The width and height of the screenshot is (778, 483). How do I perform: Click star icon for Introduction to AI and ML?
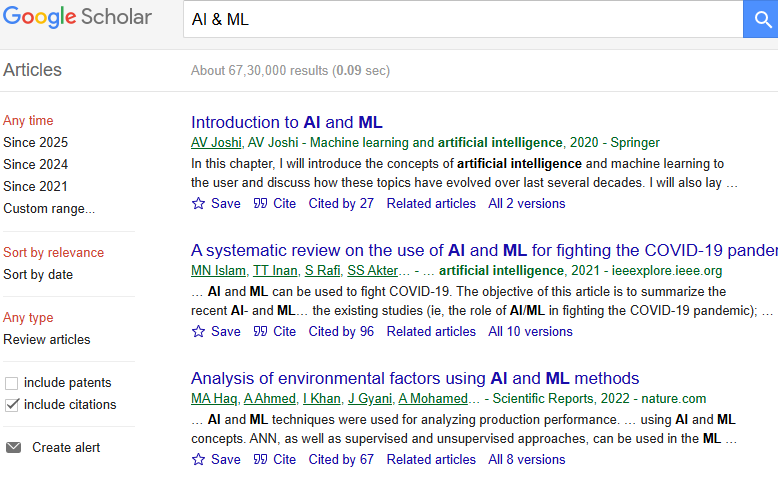[x=198, y=203]
